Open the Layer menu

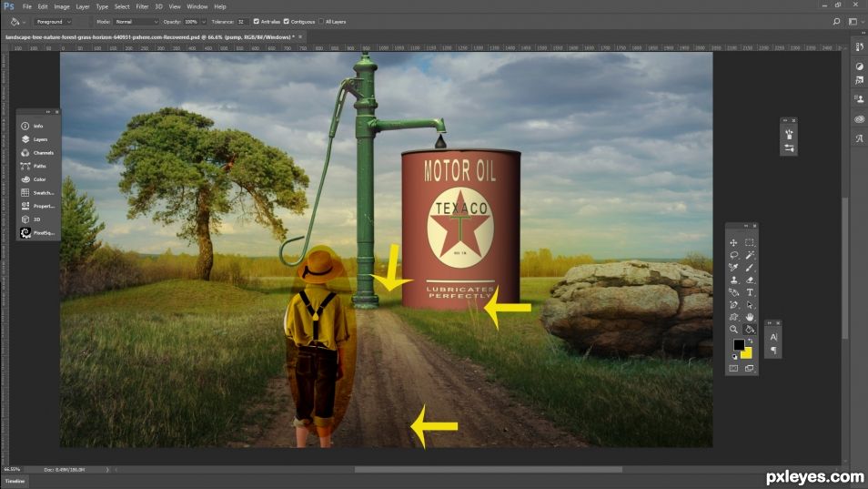[83, 6]
